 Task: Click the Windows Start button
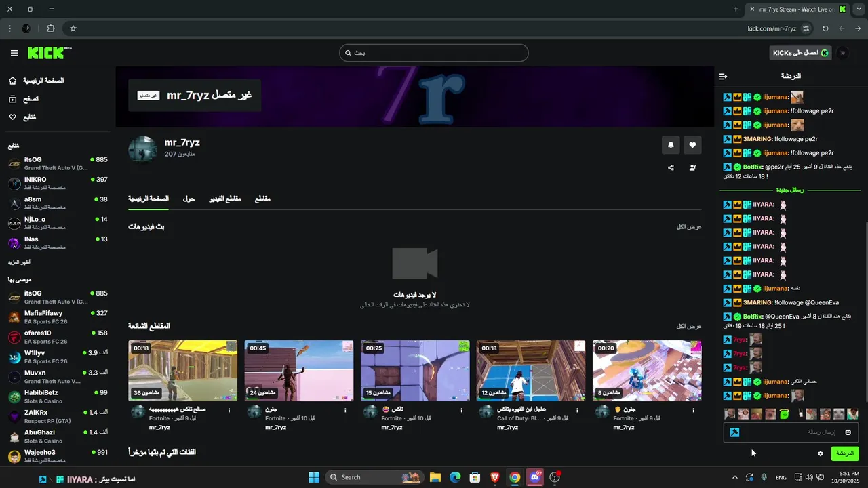pyautogui.click(x=314, y=477)
